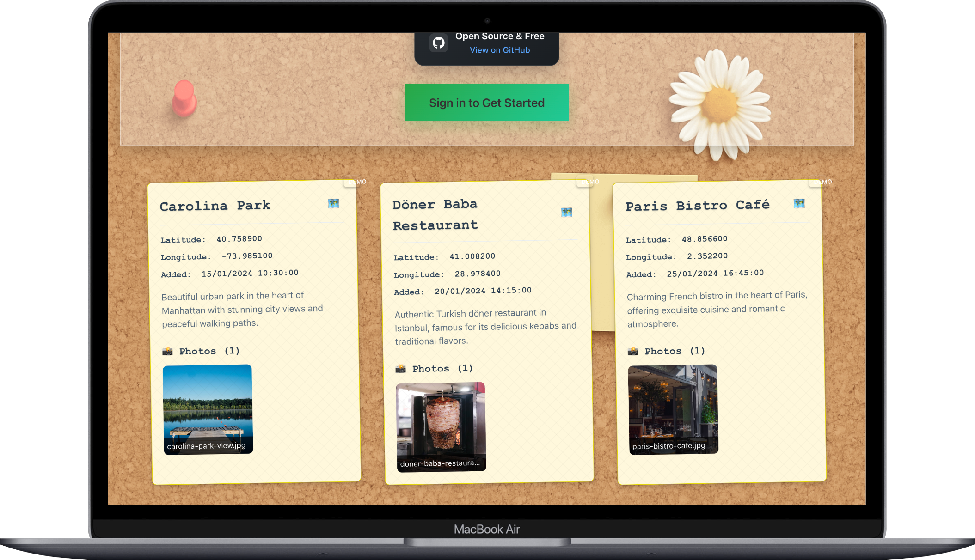This screenshot has height=560, width=975.
Task: Open the map icon on Carolina Park card
Action: coord(334,203)
